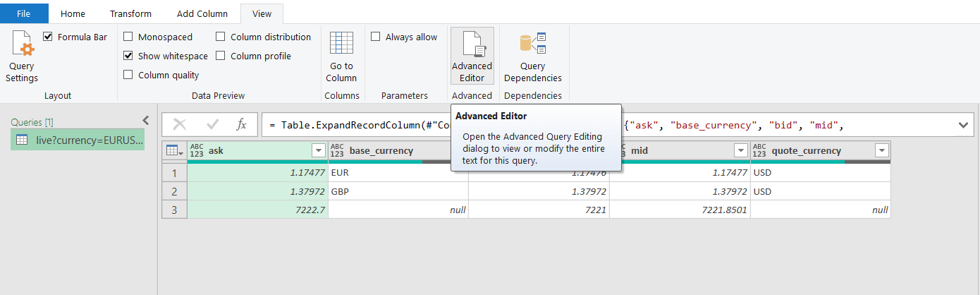Enable Column profile checkbox
980x295 pixels.
(221, 56)
